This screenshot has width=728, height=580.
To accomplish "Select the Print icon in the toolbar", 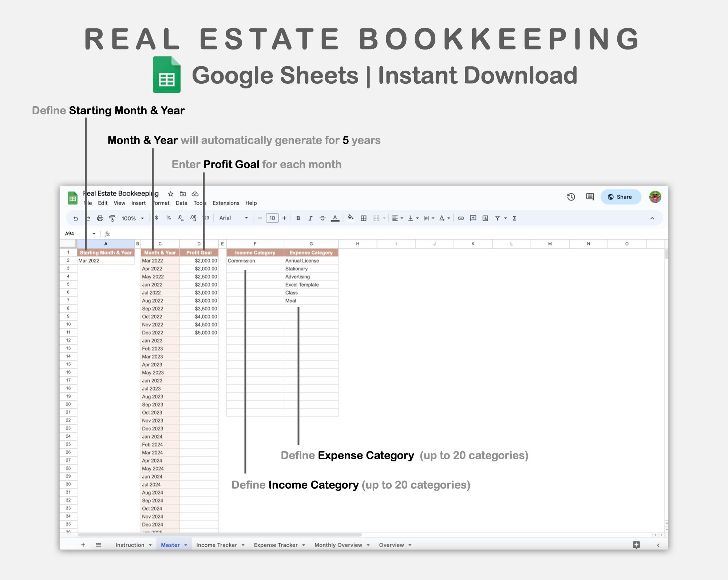I will tap(100, 218).
